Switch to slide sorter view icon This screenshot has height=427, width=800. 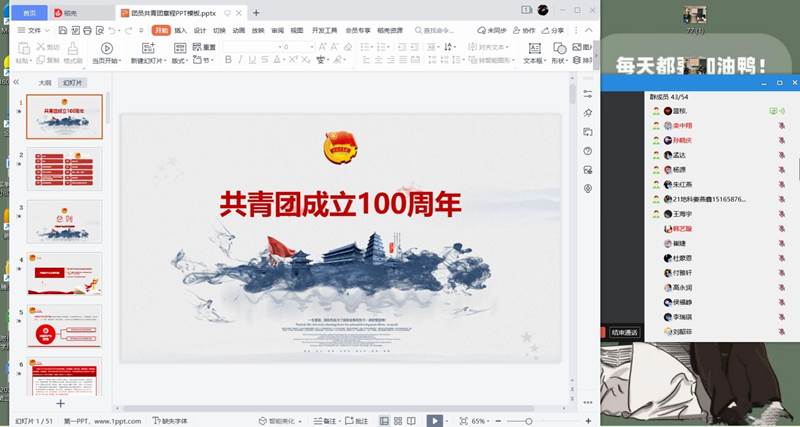tap(400, 421)
